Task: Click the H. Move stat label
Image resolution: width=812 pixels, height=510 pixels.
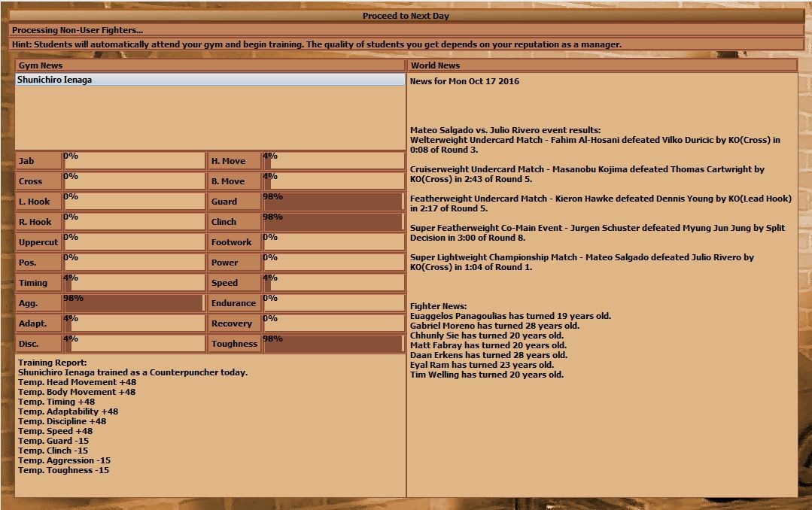Action: pos(234,161)
